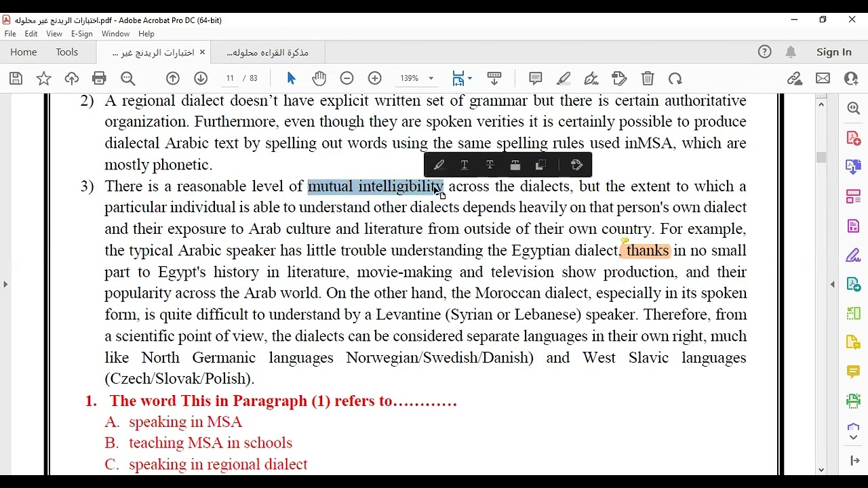Collapse the right pane with the small triangle
Image resolution: width=868 pixels, height=488 pixels.
pyautogui.click(x=833, y=285)
